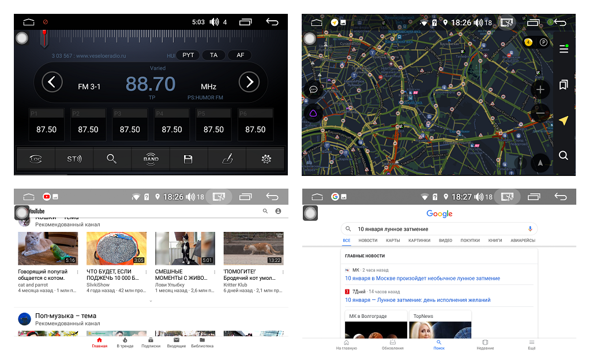Open YouTube Входящие tab
593x364 pixels.
pos(177,343)
